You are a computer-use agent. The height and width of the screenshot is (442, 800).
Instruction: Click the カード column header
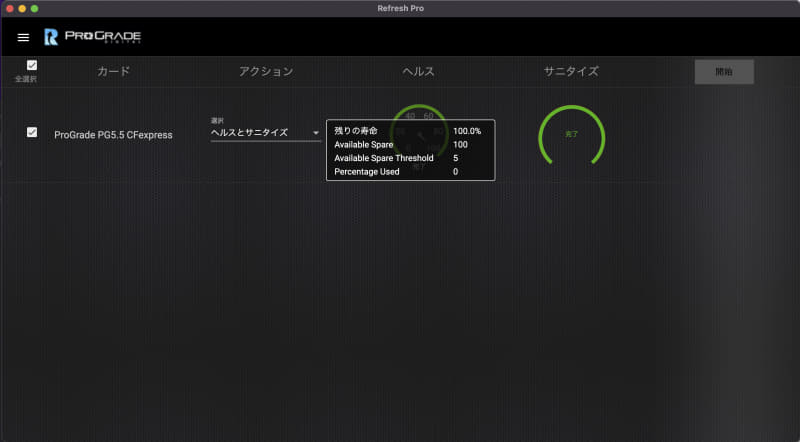(114, 71)
